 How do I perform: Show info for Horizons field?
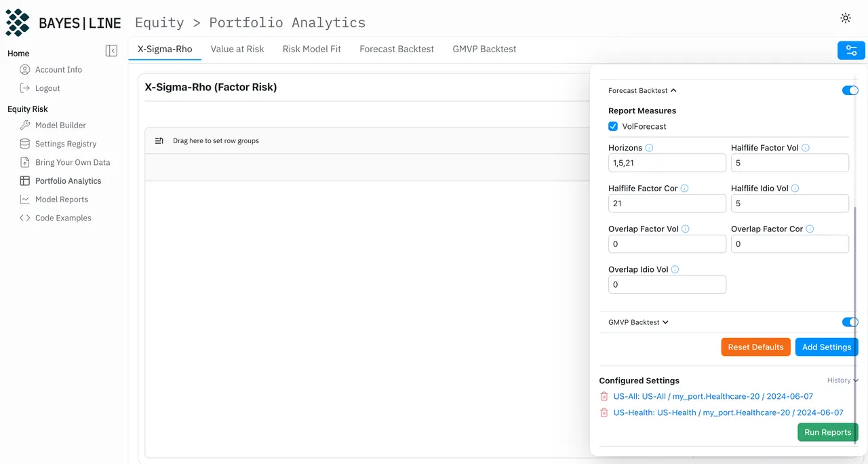coord(649,148)
